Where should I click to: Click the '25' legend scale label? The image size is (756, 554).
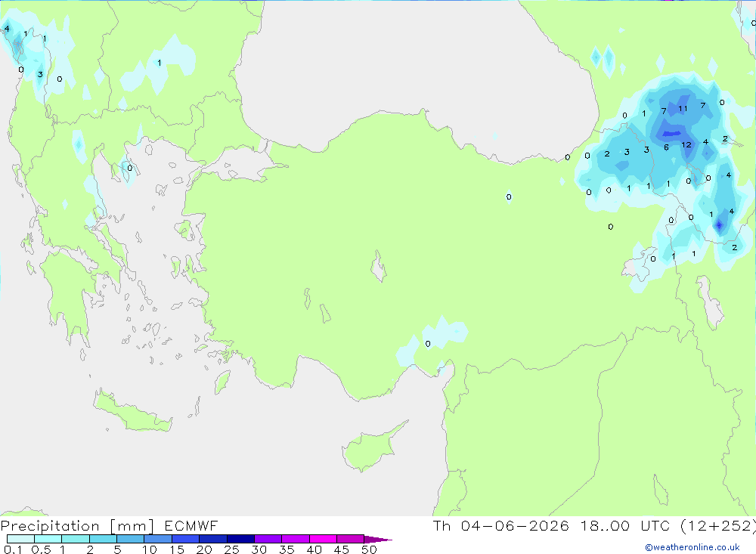pyautogui.click(x=231, y=549)
